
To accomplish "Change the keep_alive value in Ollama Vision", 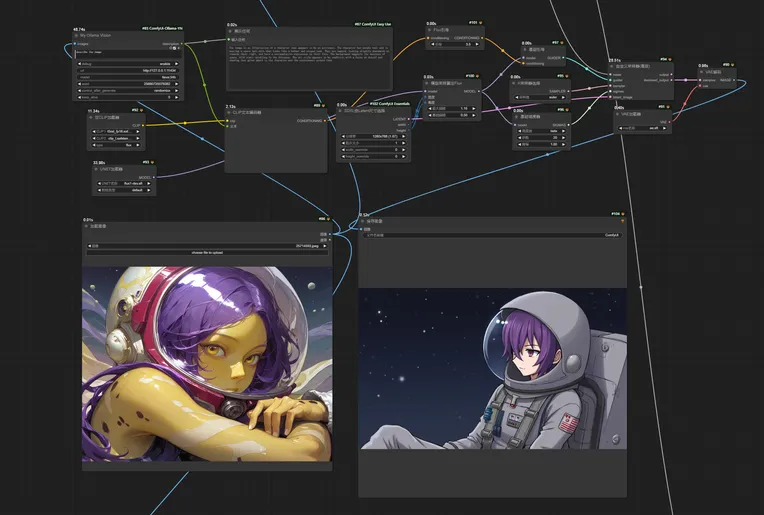I will (x=130, y=97).
